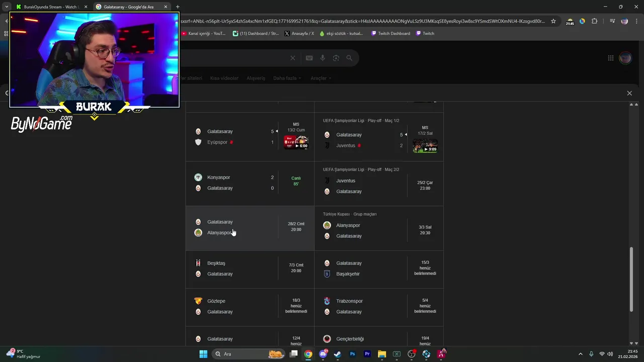Bookmark this page with the star icon

(x=553, y=21)
